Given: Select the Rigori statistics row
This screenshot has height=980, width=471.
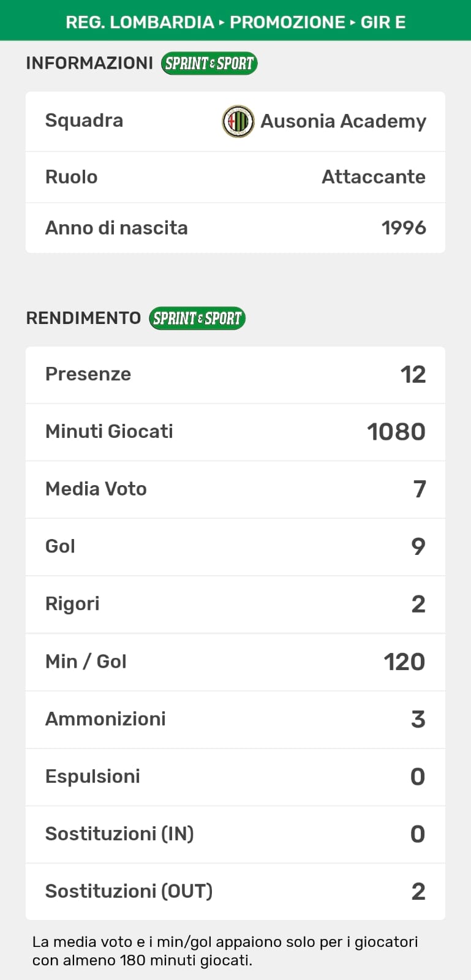Looking at the screenshot, I should pos(235,604).
